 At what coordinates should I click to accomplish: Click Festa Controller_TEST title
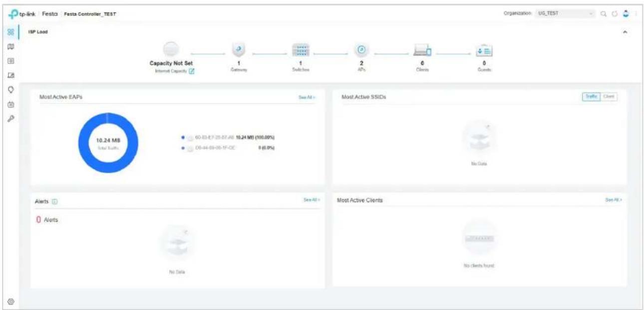[x=90, y=13]
